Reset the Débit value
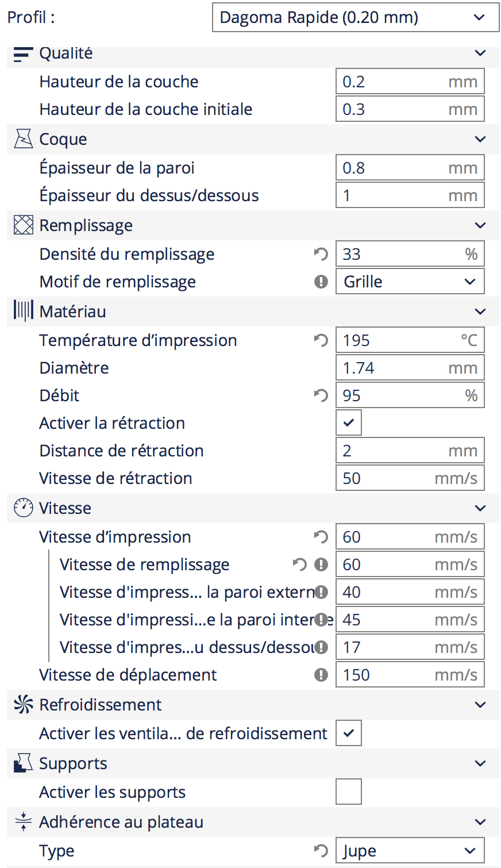The height and width of the screenshot is (868, 501). click(321, 395)
